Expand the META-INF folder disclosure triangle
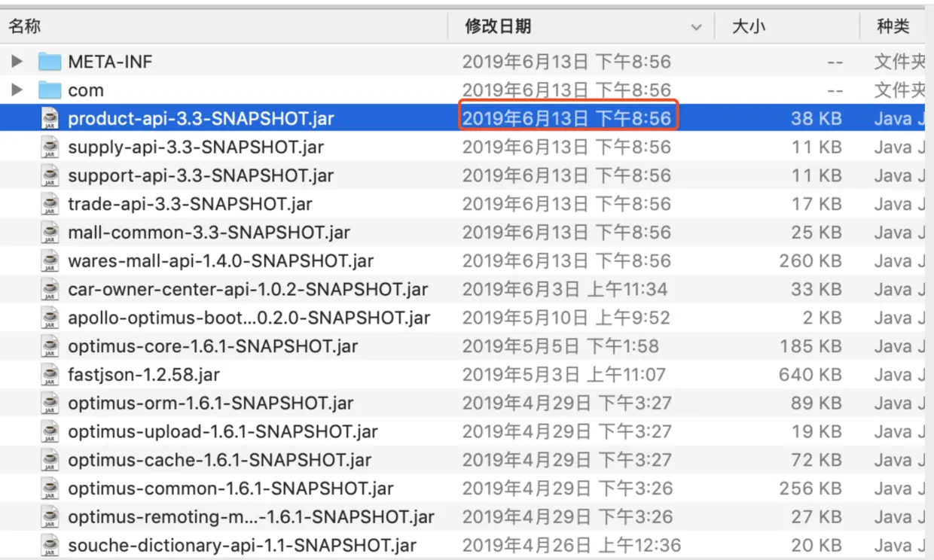Screen dimensions: 934x560 click(17, 62)
